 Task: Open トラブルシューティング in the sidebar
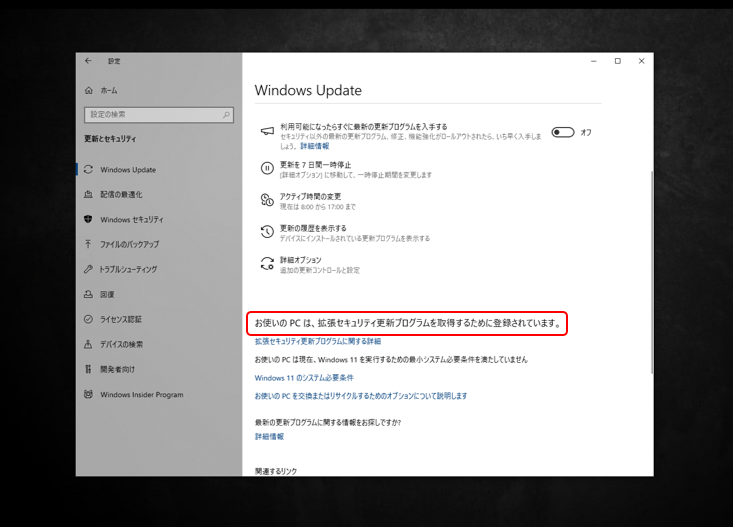click(x=128, y=270)
